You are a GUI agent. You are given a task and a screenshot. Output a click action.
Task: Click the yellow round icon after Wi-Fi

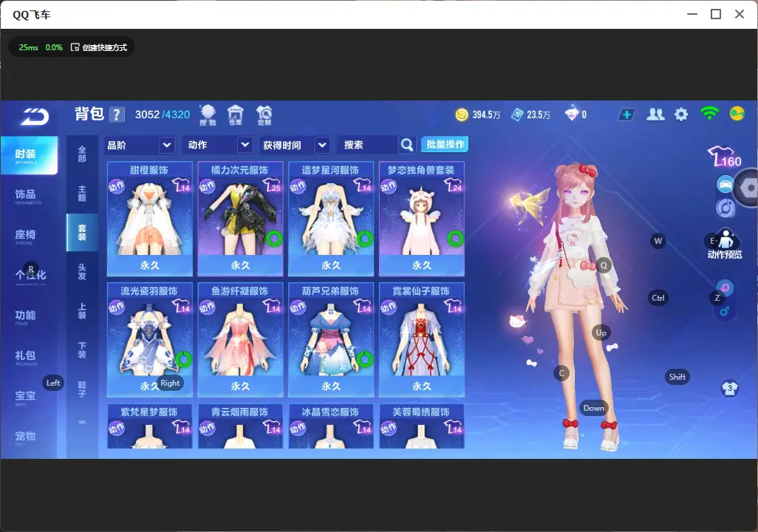pos(737,114)
